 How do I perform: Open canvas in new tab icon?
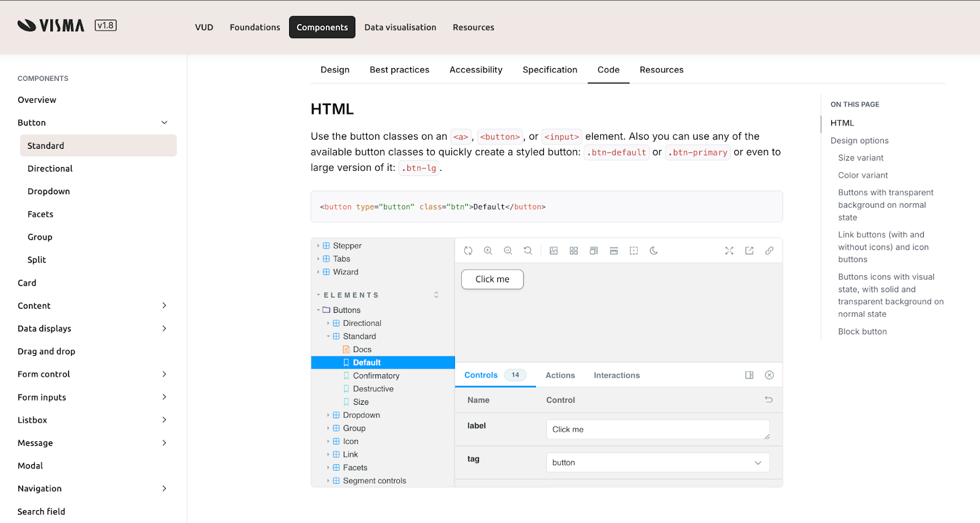click(749, 250)
